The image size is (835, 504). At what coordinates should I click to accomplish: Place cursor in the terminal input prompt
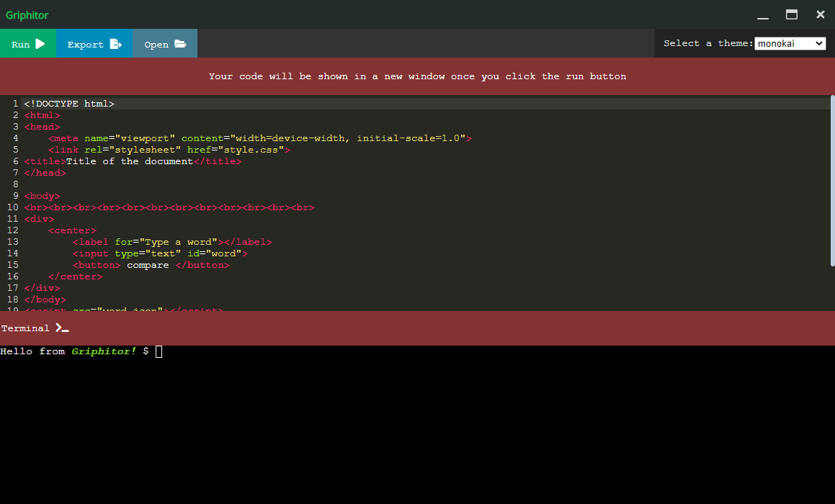(x=158, y=351)
